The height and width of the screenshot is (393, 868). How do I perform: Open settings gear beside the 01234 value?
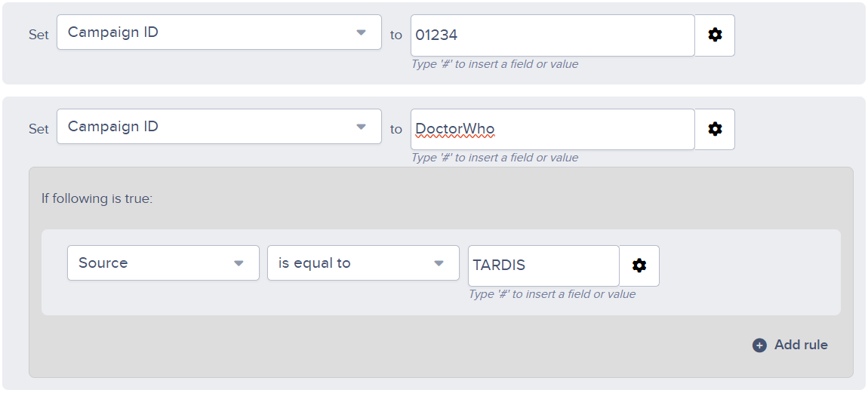point(715,35)
